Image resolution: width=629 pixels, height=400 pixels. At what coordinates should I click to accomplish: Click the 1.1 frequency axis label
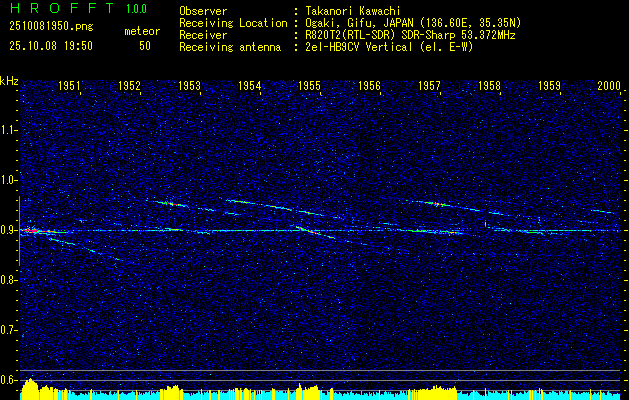pos(8,130)
